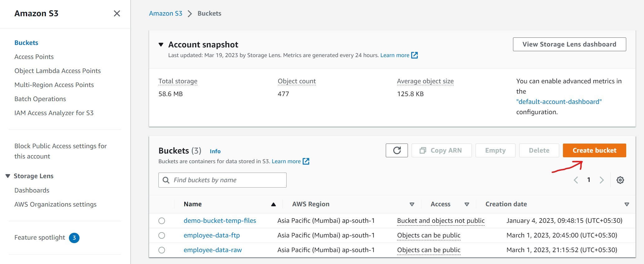The width and height of the screenshot is (644, 264).
Task: Click the Copy ARN button
Action: coord(442,150)
